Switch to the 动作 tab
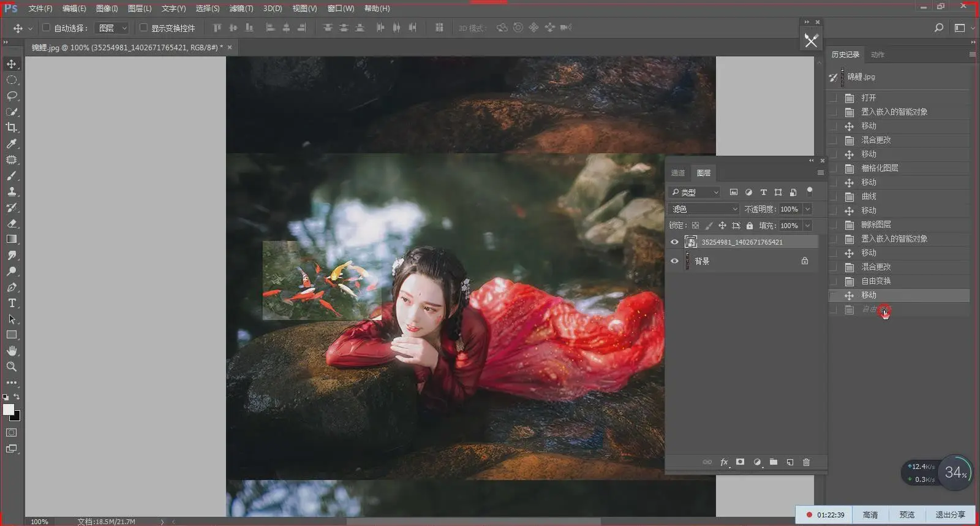 coord(878,55)
